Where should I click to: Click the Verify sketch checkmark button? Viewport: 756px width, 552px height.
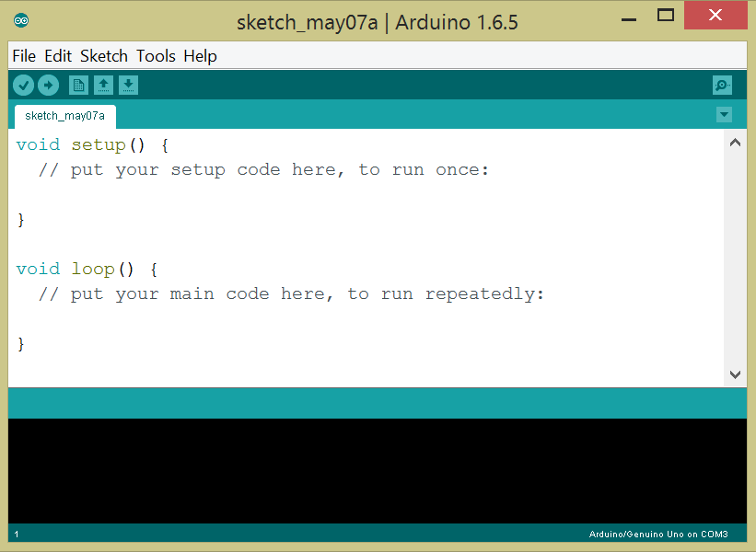23,86
